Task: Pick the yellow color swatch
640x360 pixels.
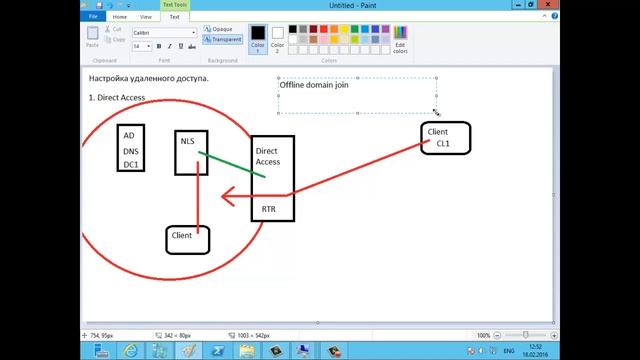Action: tap(344, 29)
